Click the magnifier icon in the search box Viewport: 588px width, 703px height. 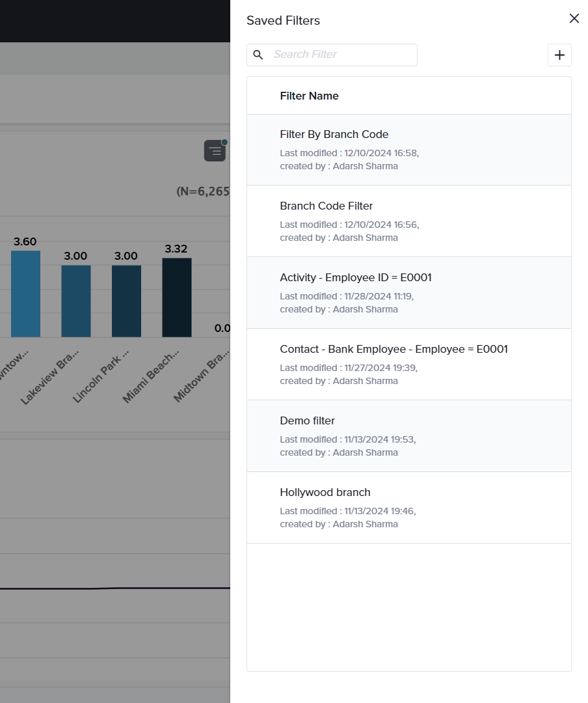click(x=258, y=55)
